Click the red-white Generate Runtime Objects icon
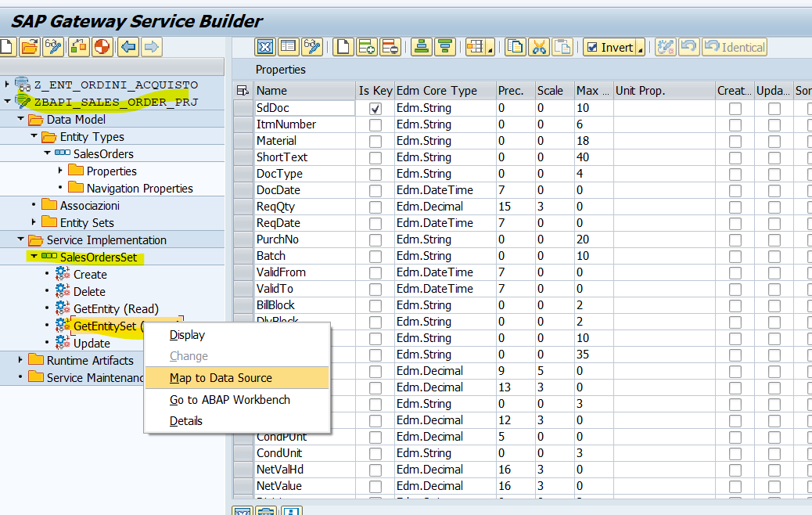812x515 pixels. click(x=102, y=47)
